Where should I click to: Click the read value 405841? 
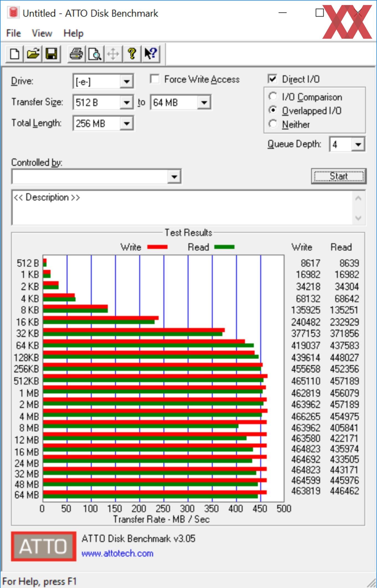(345, 428)
